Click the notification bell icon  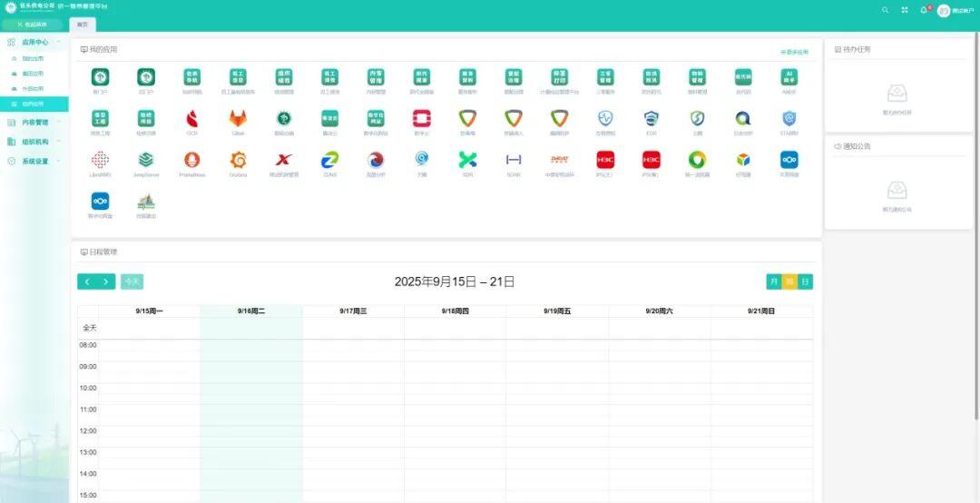(x=924, y=10)
